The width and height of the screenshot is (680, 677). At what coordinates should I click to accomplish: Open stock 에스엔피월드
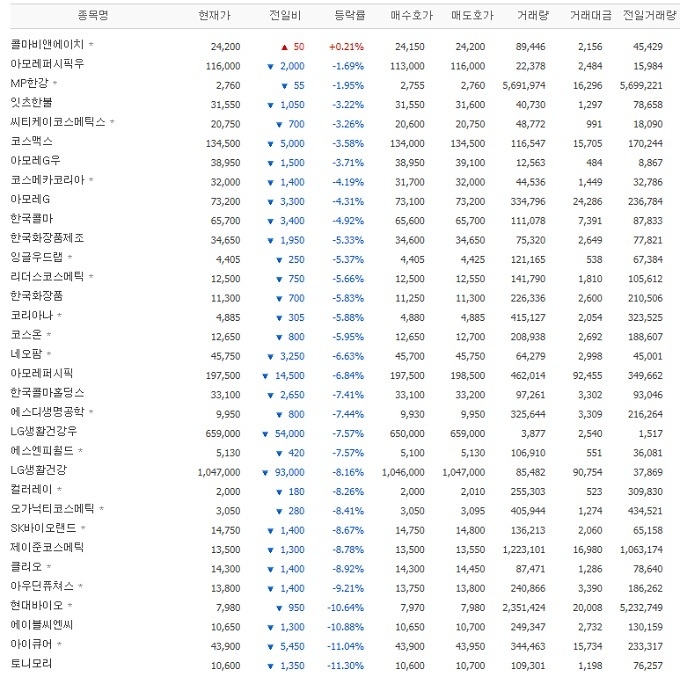[42, 451]
